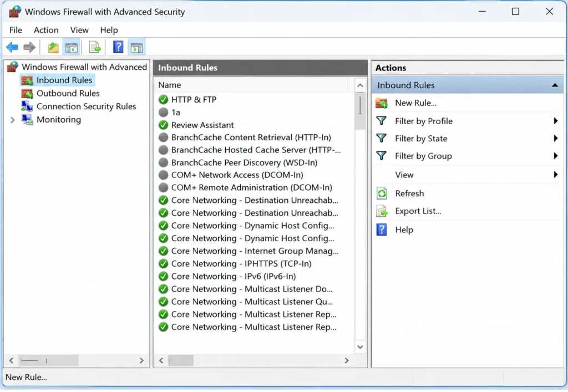Click Filter by Profile action

tap(424, 121)
